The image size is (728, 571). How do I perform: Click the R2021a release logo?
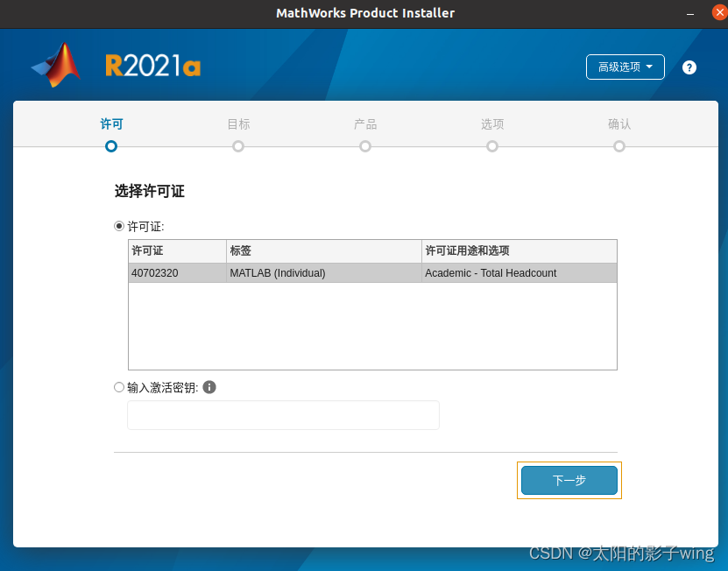[x=152, y=67]
